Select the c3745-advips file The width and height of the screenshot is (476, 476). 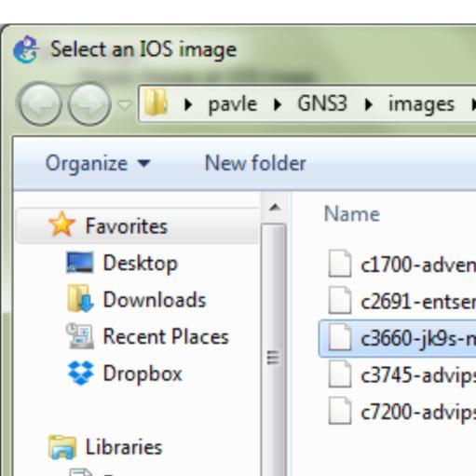click(x=417, y=376)
